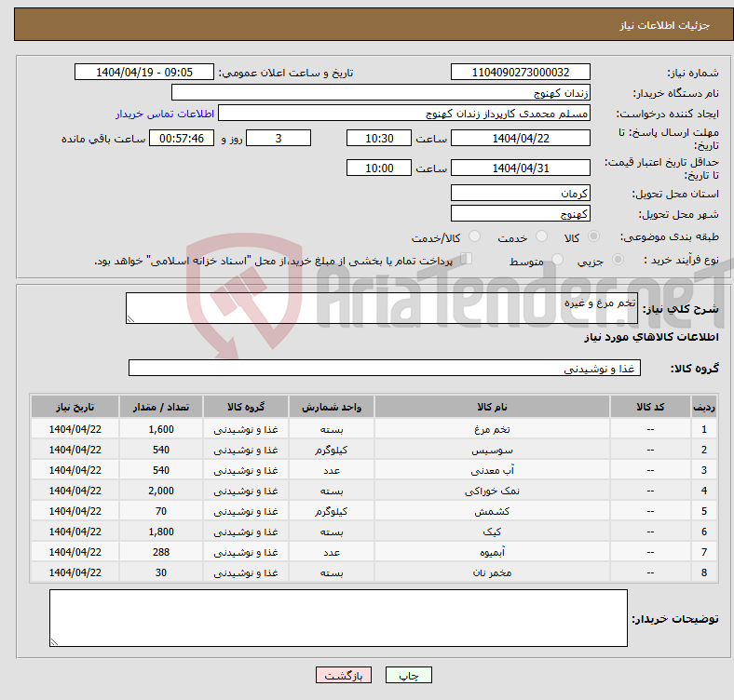Image resolution: width=734 pixels, height=700 pixels.
Task: Click the ردیف column header
Action: (x=704, y=407)
